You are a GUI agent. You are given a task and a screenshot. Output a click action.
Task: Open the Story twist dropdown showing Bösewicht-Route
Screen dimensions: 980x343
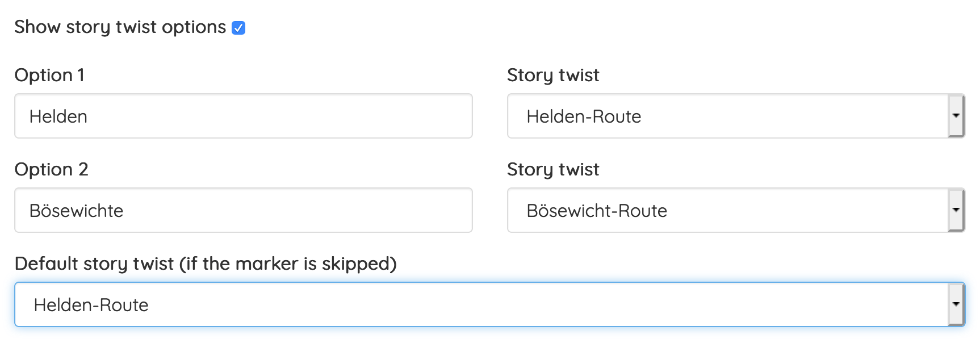coord(727,210)
